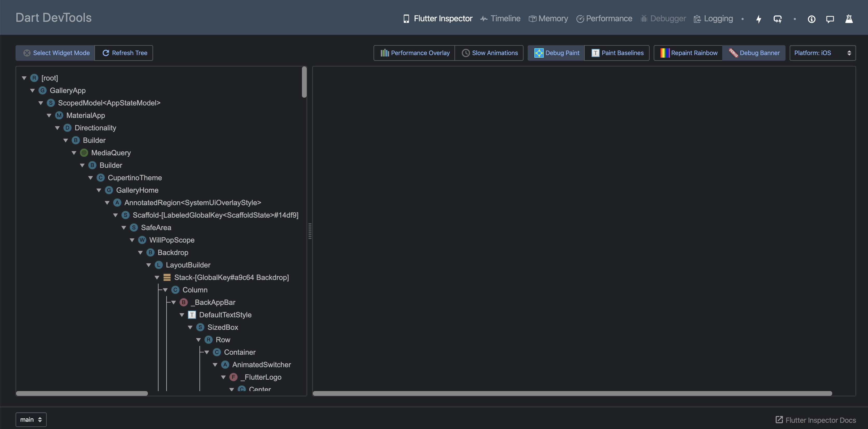The width and height of the screenshot is (868, 429).
Task: Click the WillPopScope W icon
Action: 142,240
